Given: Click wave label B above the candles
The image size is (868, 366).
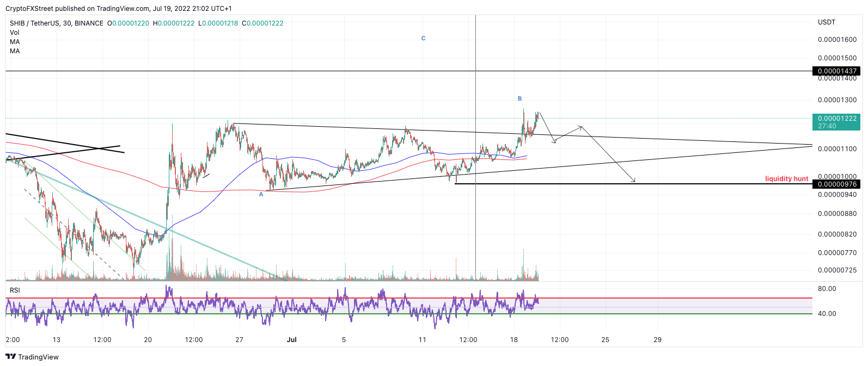Looking at the screenshot, I should 519,98.
